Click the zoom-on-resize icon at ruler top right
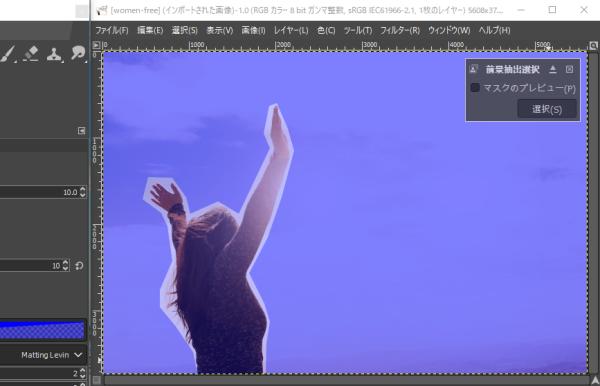600x386 pixels. coord(593,46)
